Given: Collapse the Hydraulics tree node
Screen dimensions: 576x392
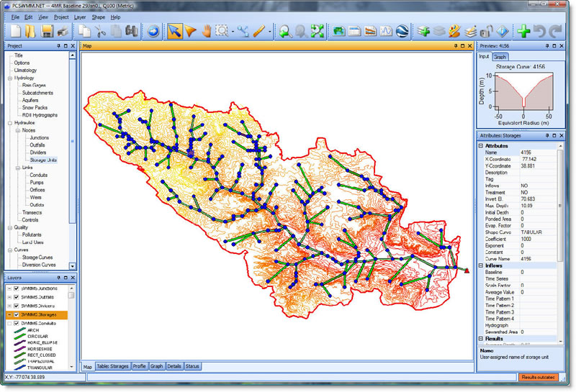Looking at the screenshot, I should point(9,123).
